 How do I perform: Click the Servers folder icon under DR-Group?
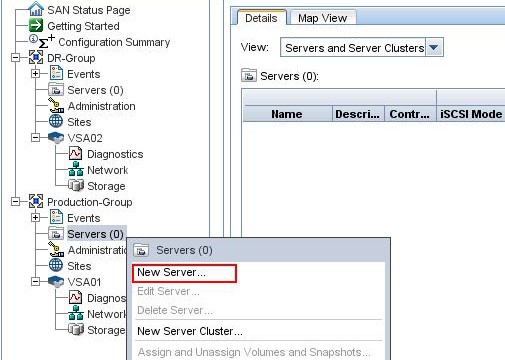tap(56, 90)
